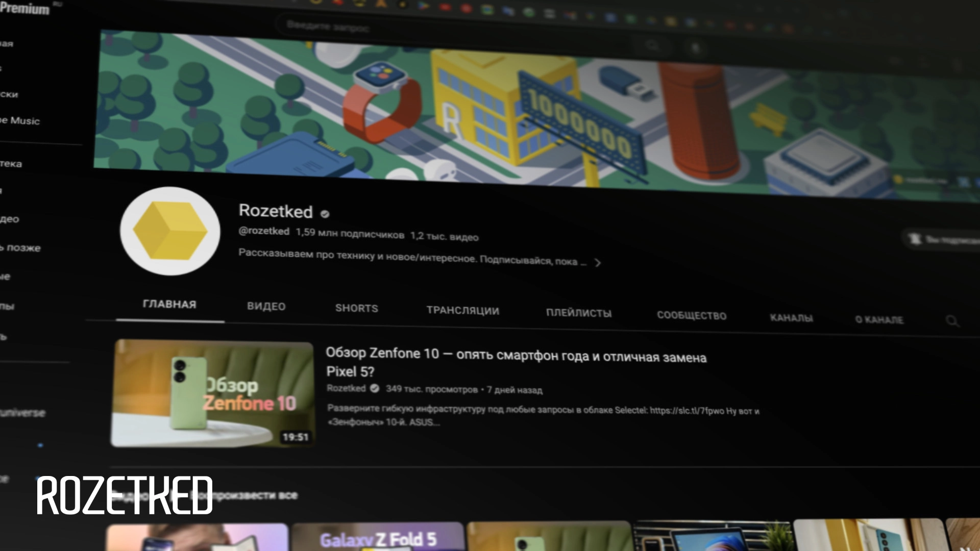Open the Shorts tab
The height and width of the screenshot is (551, 980).
pos(356,308)
